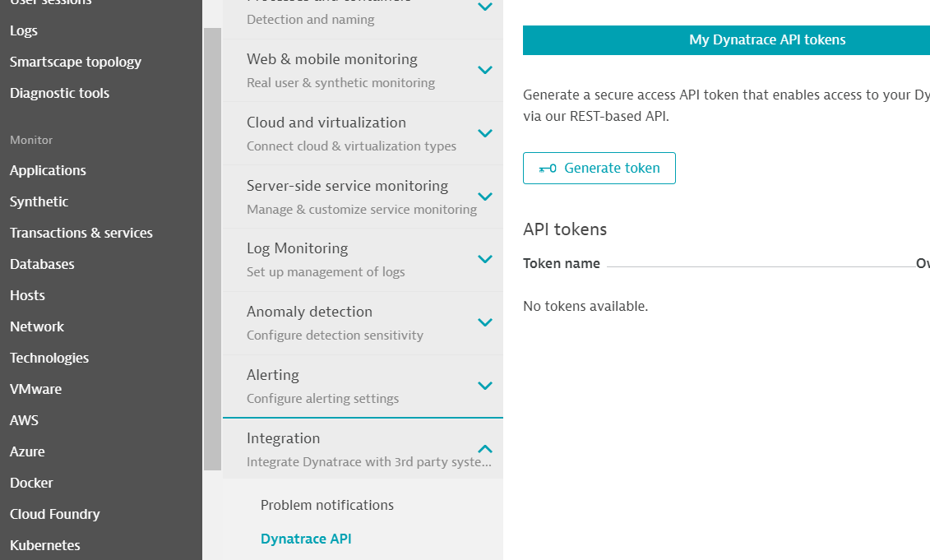The width and height of the screenshot is (930, 560).
Task: Open the Applications page
Action: tap(48, 170)
